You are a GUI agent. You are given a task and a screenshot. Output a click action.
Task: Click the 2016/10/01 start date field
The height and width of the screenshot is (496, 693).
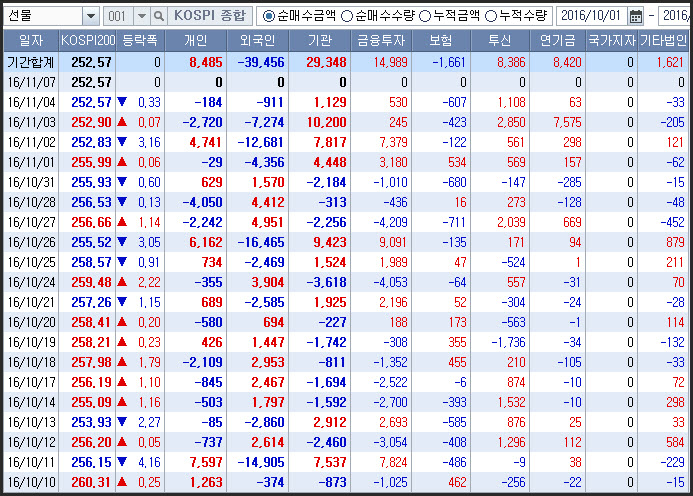591,16
